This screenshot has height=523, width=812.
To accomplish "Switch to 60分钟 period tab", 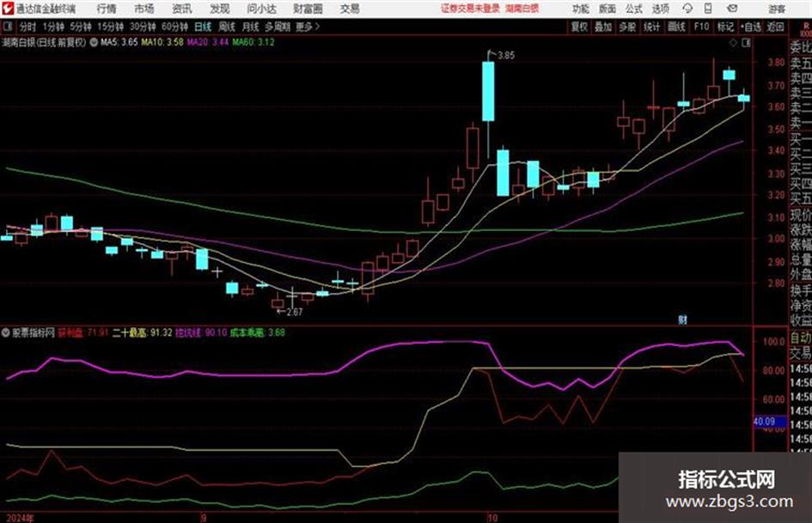I will [x=174, y=27].
